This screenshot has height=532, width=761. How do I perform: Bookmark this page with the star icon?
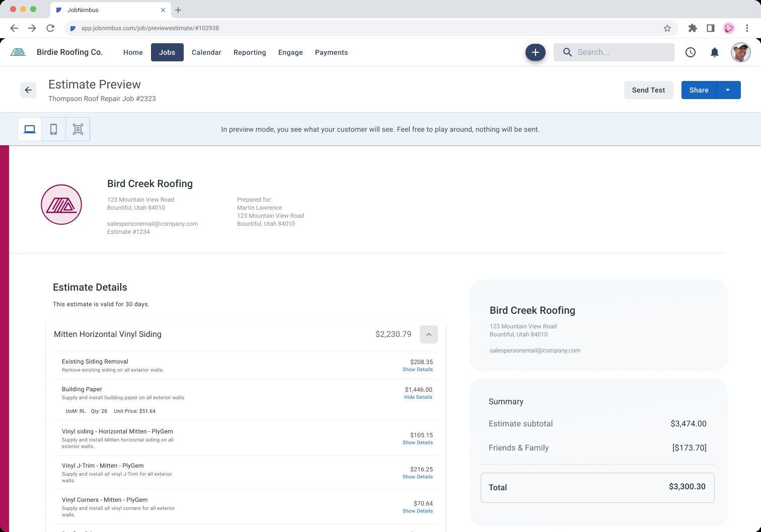click(667, 28)
